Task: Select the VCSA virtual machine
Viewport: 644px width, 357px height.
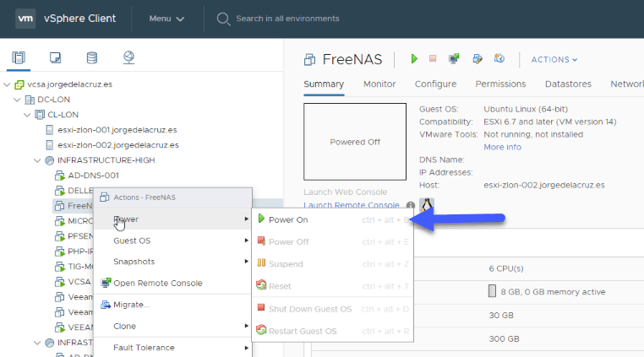Action: click(79, 282)
